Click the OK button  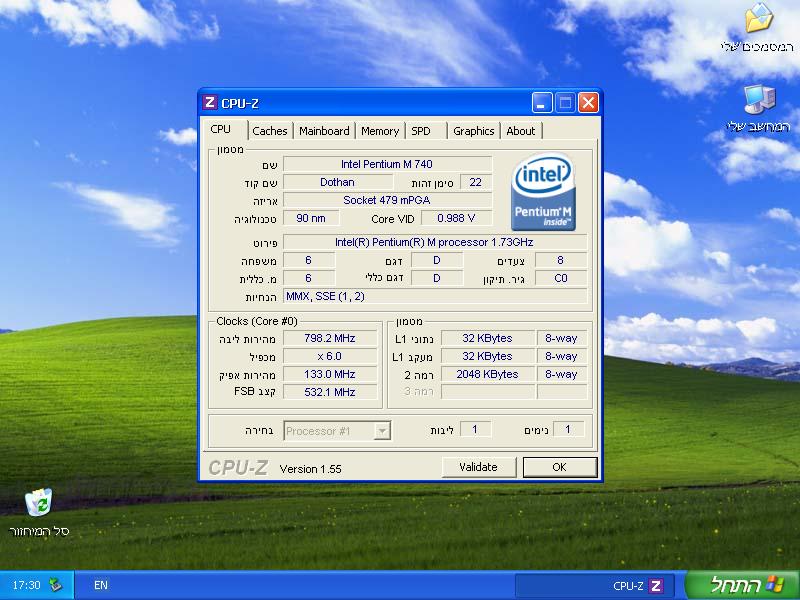pyautogui.click(x=560, y=467)
